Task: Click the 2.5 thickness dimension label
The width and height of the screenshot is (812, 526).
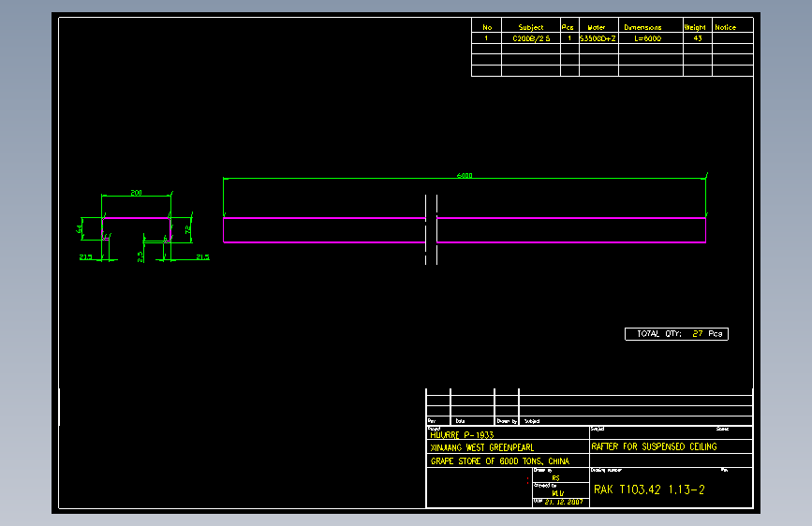Action: (x=140, y=256)
